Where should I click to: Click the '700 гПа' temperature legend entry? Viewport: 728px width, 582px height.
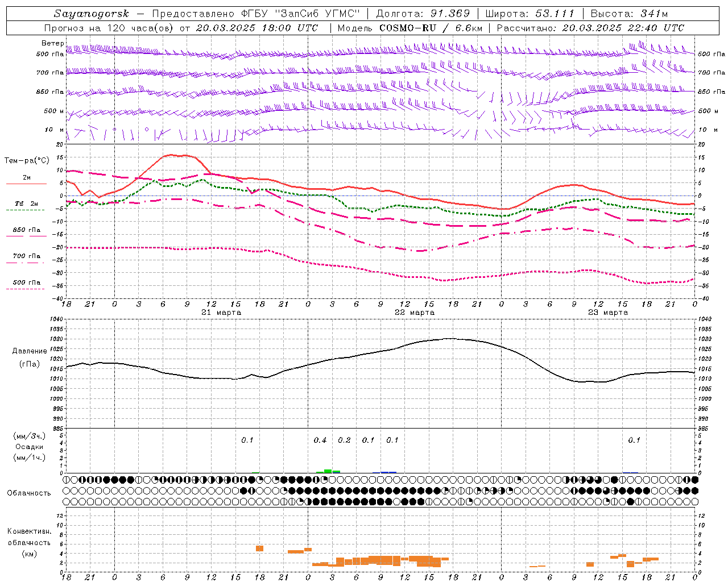(26, 256)
